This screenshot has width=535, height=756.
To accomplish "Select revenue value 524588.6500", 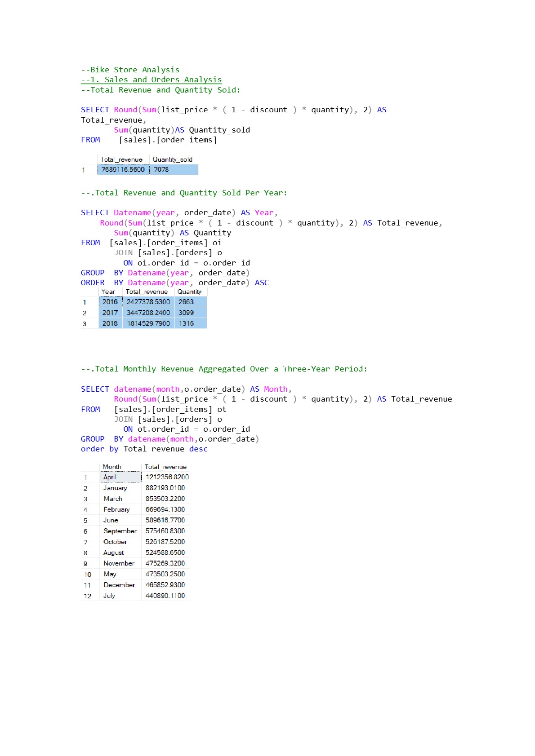I will 165,553.
